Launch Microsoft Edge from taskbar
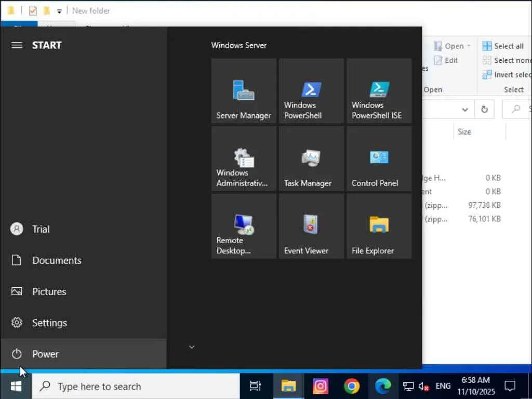This screenshot has height=399, width=532. click(383, 386)
